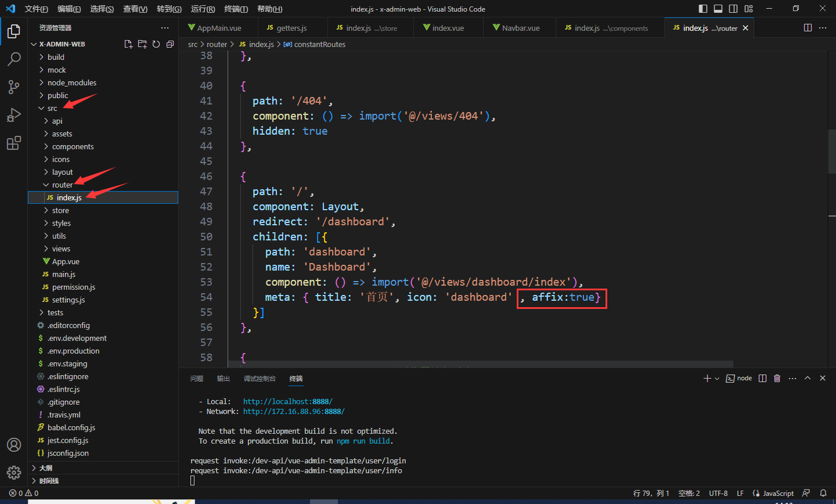
Task: Open the notifications bell
Action: click(823, 493)
